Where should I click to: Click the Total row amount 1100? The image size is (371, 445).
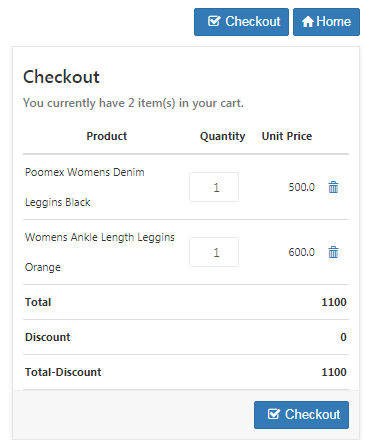pos(334,302)
